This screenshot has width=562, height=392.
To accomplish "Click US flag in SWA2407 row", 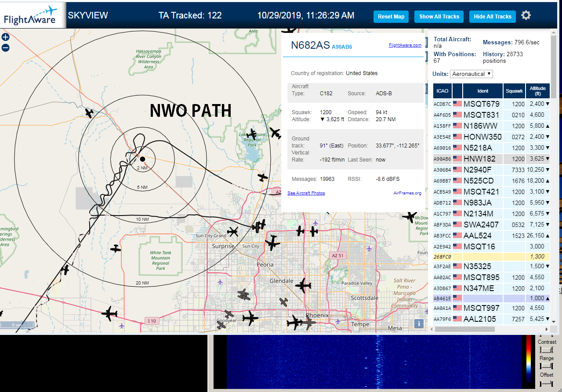I will [x=457, y=225].
